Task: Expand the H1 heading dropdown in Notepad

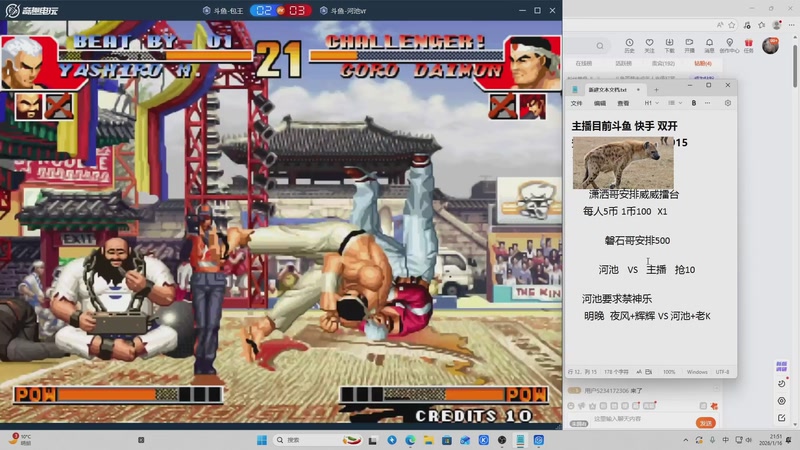Action: coord(652,103)
